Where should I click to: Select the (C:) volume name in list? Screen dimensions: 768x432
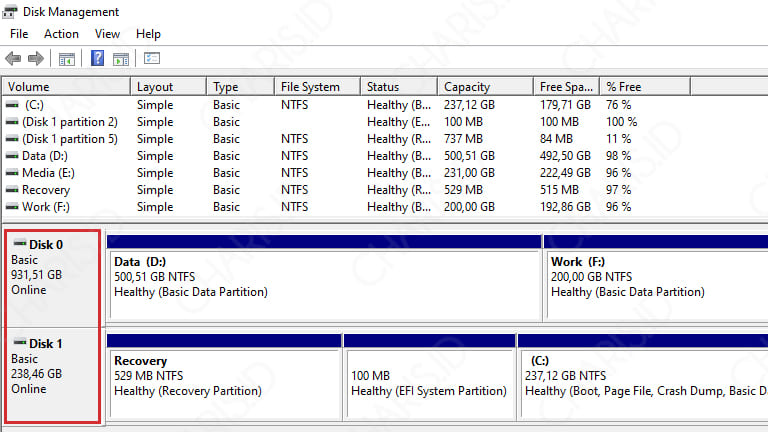tap(34, 105)
